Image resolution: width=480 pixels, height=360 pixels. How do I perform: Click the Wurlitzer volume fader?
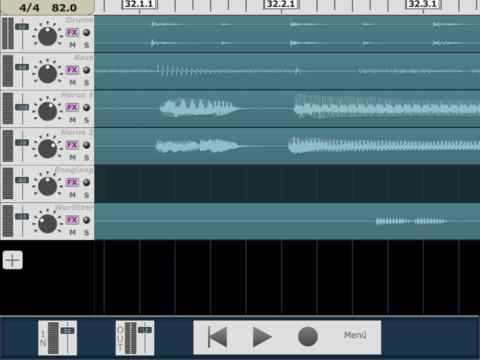(x=22, y=217)
